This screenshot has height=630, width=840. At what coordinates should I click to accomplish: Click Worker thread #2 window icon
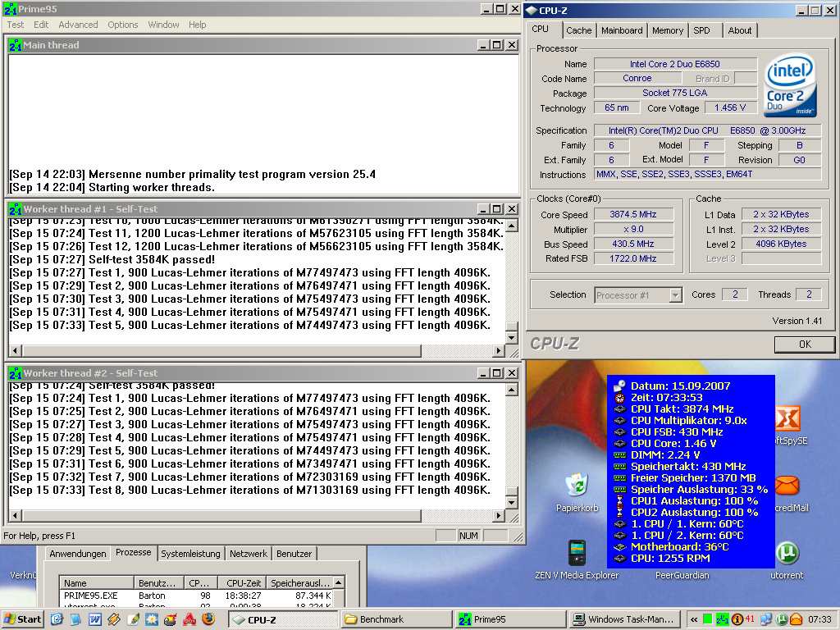click(x=15, y=373)
